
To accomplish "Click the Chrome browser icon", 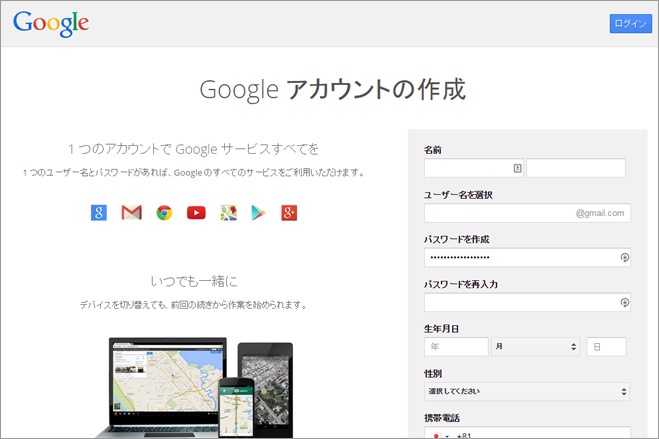I will pos(164,213).
